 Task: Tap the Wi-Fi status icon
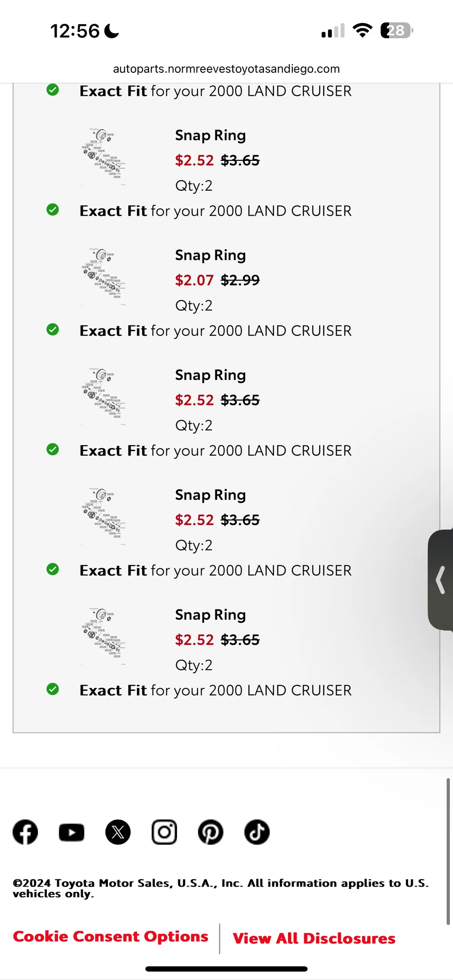click(x=362, y=30)
